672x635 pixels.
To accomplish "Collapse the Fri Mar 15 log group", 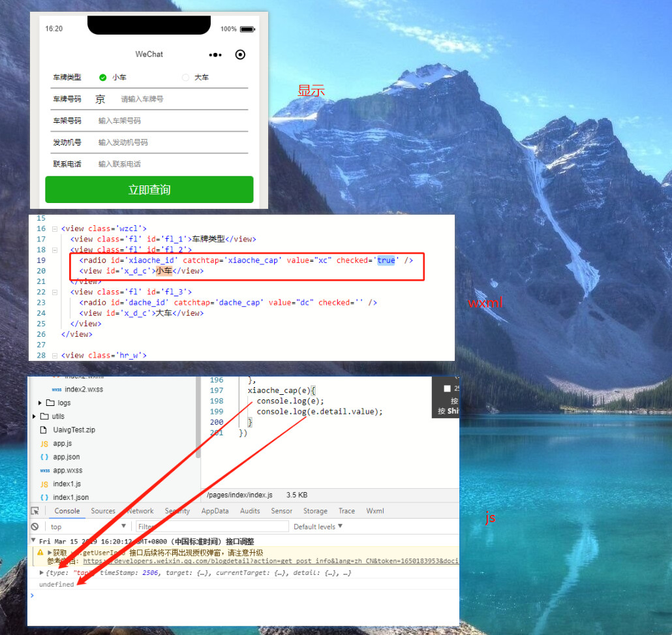I will tap(33, 540).
